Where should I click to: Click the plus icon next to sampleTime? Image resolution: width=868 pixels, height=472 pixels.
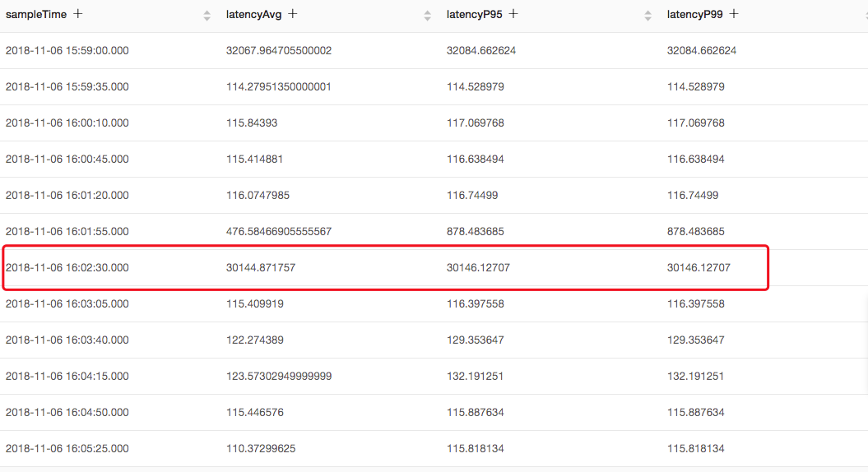click(x=78, y=14)
